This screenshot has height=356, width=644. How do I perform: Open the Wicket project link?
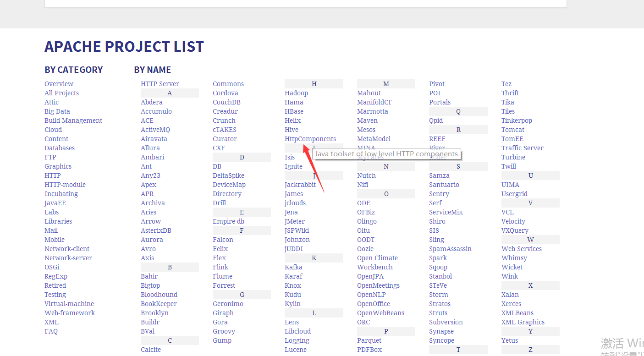(x=512, y=267)
